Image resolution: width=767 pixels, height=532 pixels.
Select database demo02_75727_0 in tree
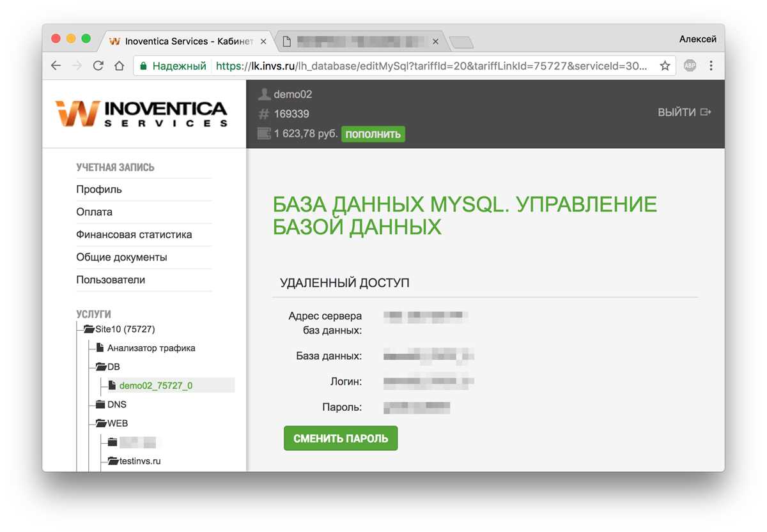coord(155,386)
